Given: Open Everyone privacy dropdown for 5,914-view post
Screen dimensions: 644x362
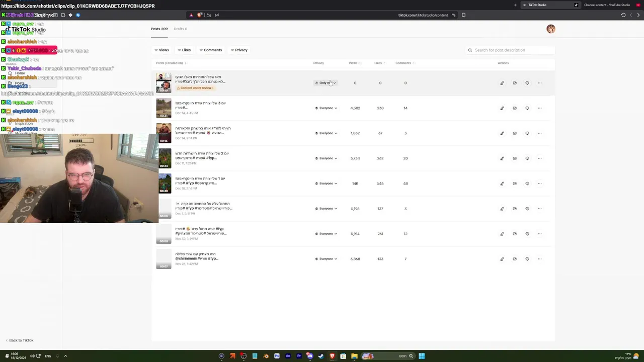Looking at the screenshot, I should click(x=326, y=234).
